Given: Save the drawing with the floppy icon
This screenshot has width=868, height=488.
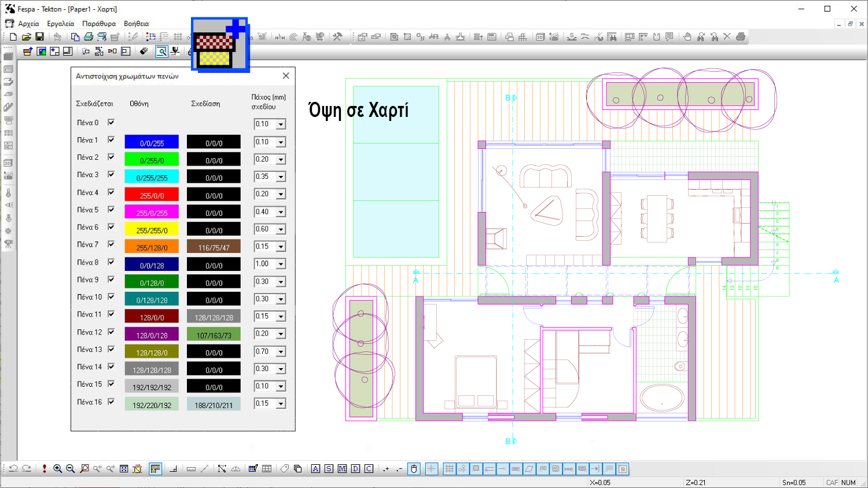Looking at the screenshot, I should [x=39, y=36].
